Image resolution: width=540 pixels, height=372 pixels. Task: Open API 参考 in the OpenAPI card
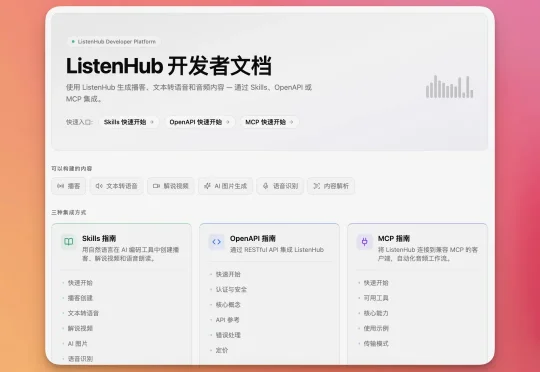pyautogui.click(x=227, y=320)
